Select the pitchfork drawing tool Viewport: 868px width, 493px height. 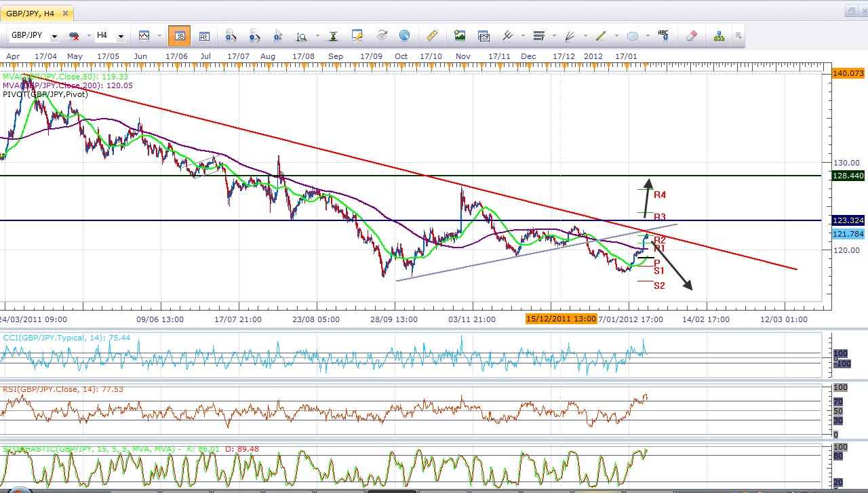507,36
